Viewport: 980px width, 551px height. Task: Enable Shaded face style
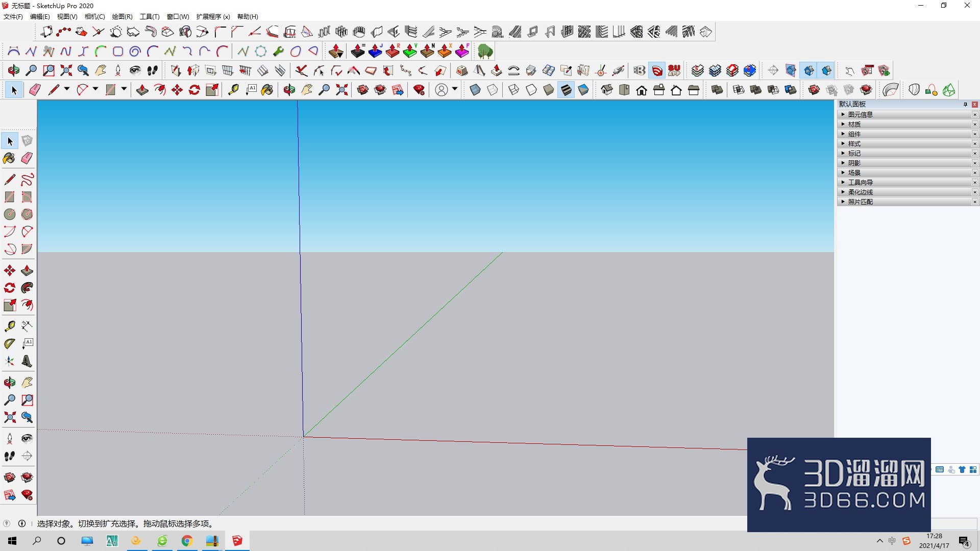click(549, 90)
